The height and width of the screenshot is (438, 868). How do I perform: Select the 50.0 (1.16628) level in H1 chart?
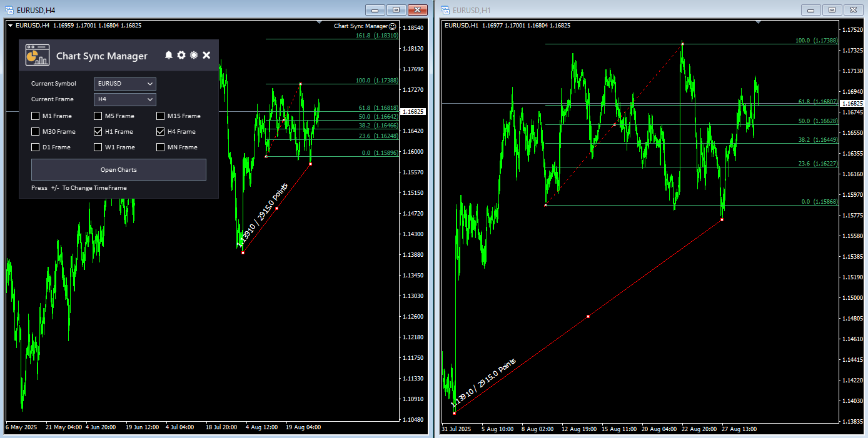pos(818,121)
